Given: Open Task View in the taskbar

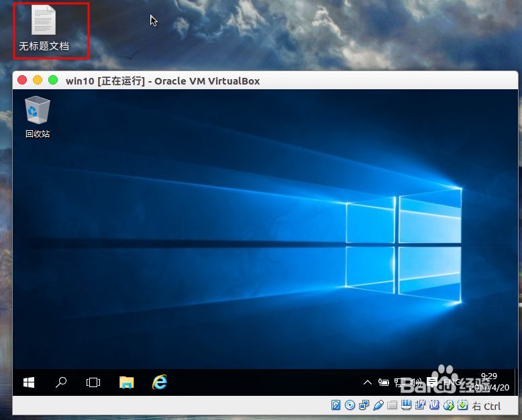Looking at the screenshot, I should 93,382.
